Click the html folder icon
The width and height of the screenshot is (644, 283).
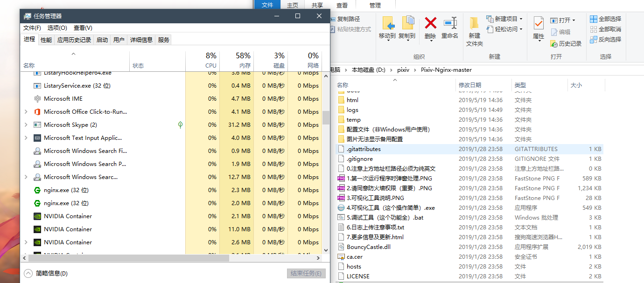pos(341,100)
